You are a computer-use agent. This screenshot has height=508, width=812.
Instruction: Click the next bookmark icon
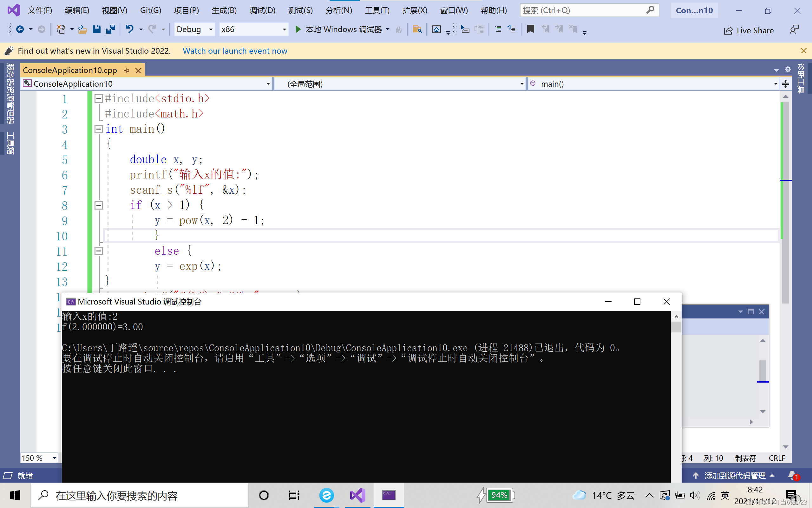tap(559, 30)
